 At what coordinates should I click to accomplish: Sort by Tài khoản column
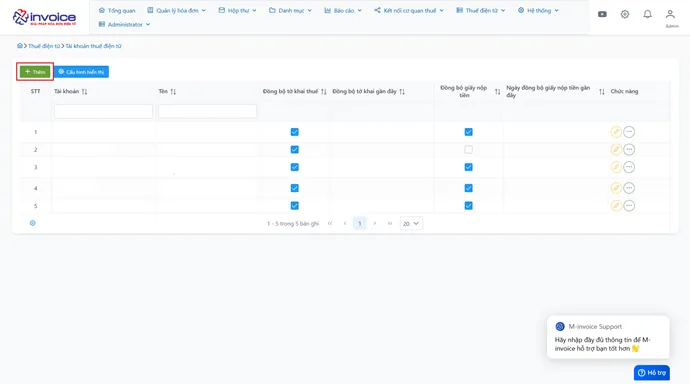click(84, 91)
